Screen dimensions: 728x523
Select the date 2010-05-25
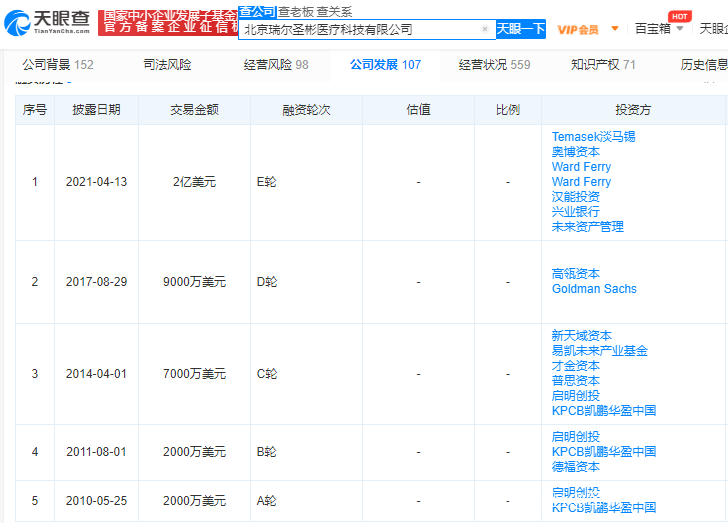pos(97,501)
